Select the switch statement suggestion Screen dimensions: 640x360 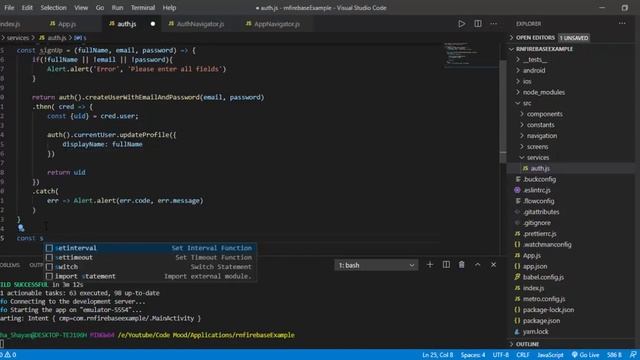pos(150,267)
